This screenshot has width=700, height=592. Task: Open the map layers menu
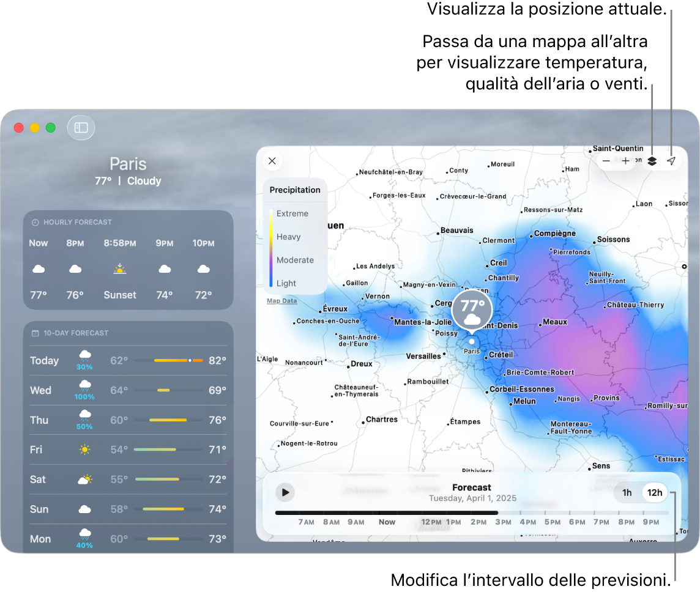pyautogui.click(x=652, y=161)
